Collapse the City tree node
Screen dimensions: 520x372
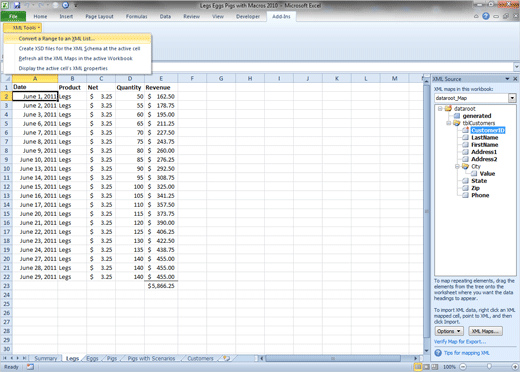pos(457,166)
